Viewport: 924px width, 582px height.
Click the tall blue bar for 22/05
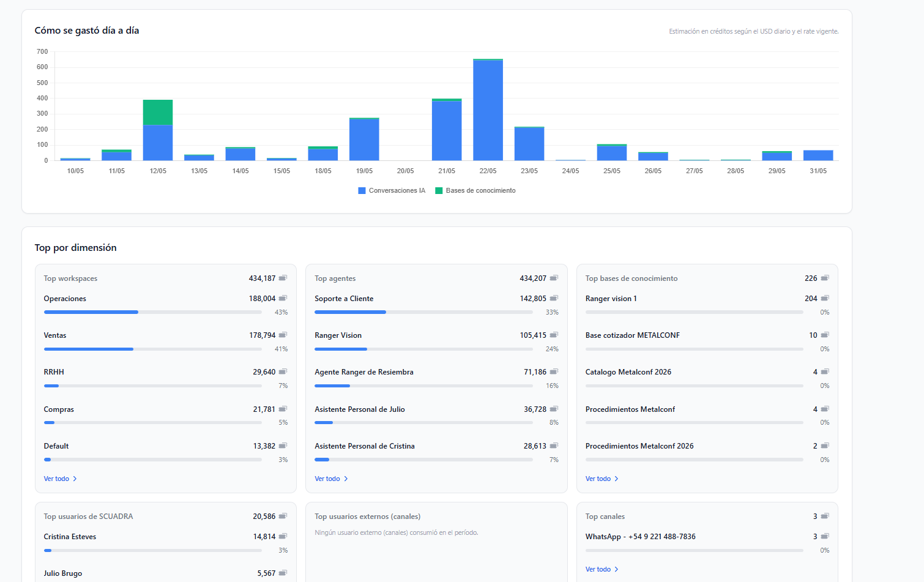pyautogui.click(x=488, y=110)
